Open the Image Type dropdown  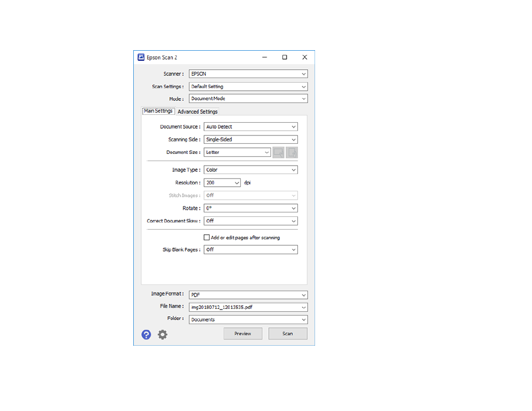point(251,170)
